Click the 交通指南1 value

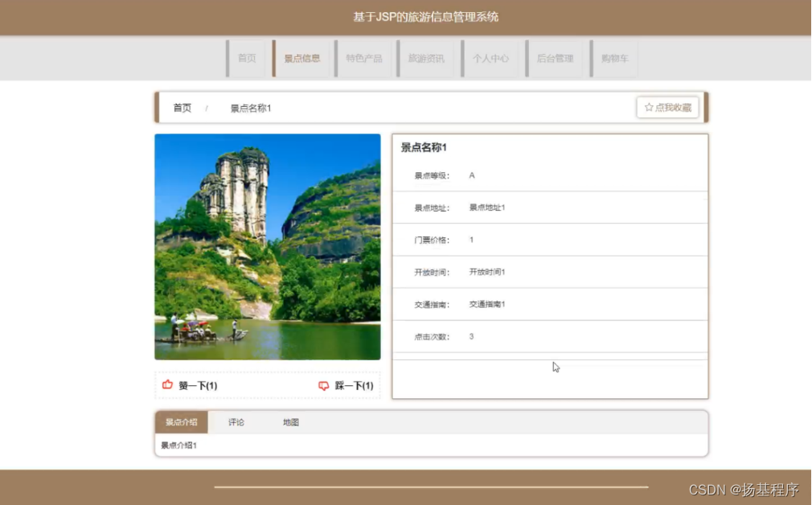click(x=486, y=304)
